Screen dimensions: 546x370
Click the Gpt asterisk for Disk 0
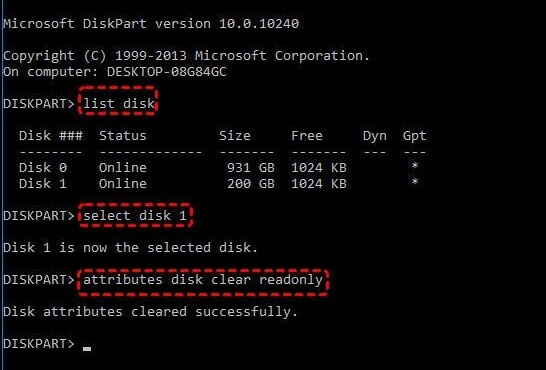[x=414, y=166]
